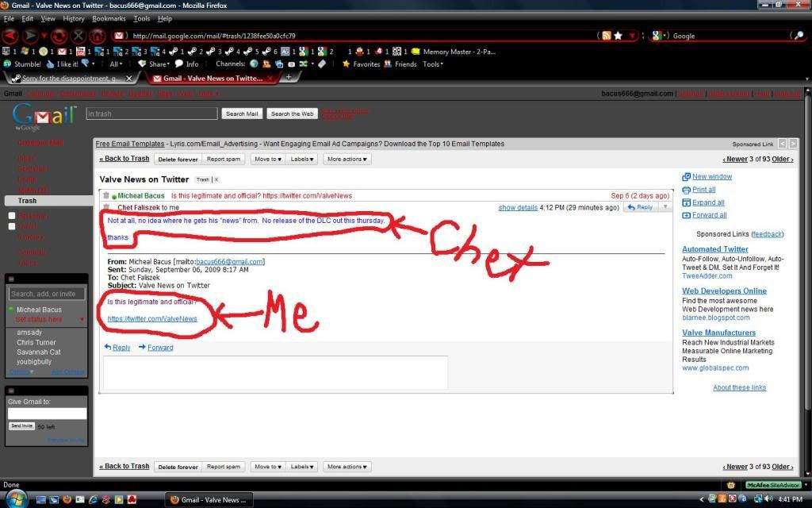The height and width of the screenshot is (508, 812).
Task: Click the Forward navigation arrow
Action: click(31, 36)
